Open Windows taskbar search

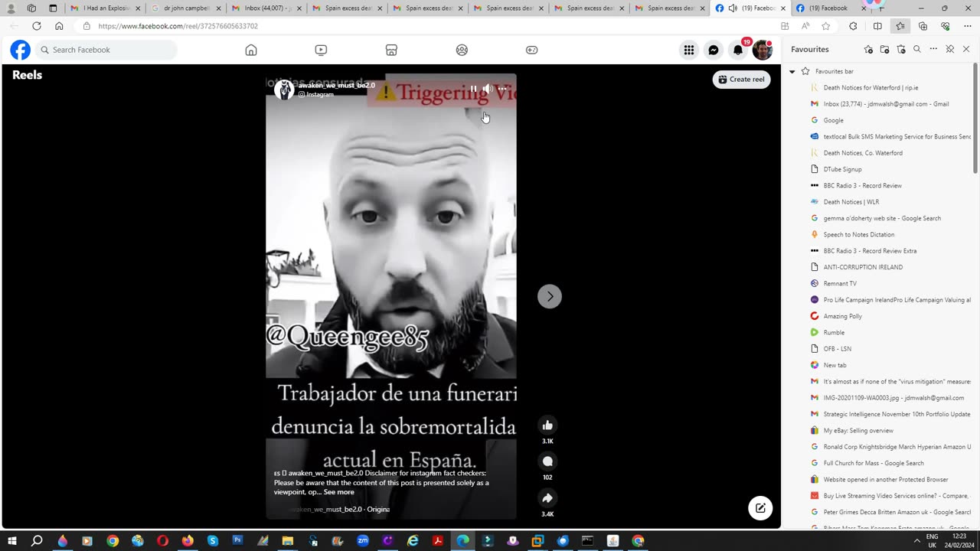point(37,541)
